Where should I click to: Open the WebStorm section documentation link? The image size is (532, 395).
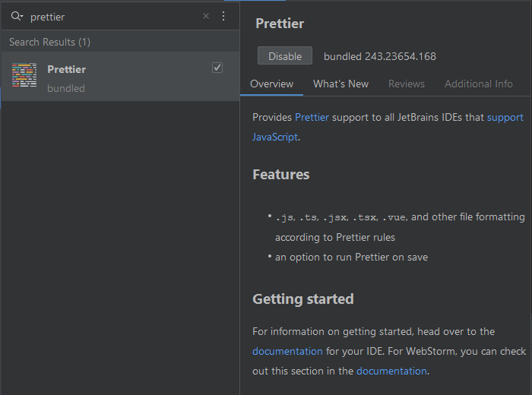(x=391, y=371)
